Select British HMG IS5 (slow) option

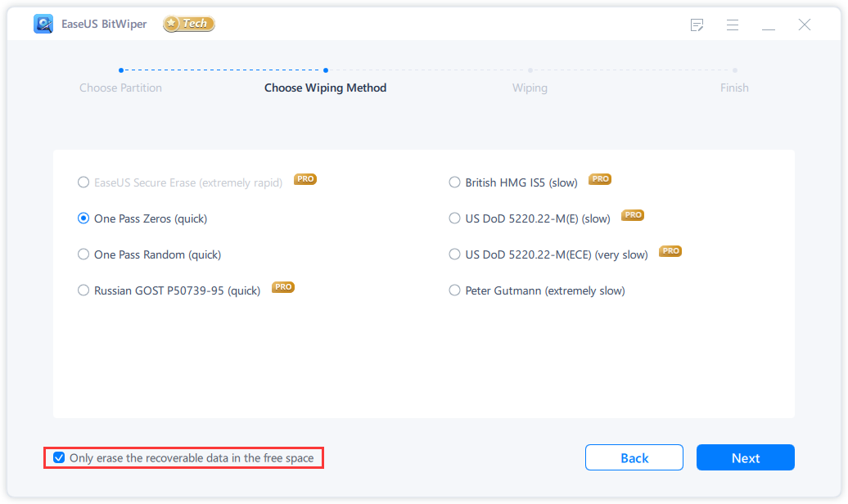pyautogui.click(x=455, y=182)
